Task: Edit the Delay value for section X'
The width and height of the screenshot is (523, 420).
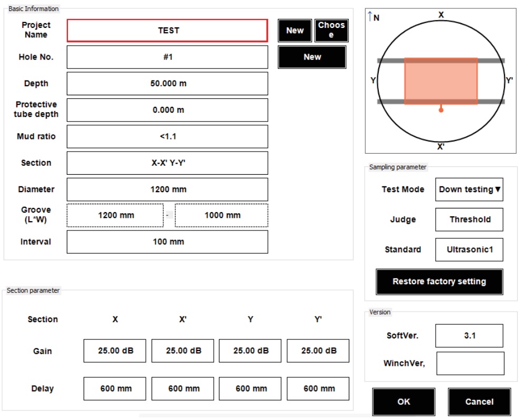Action: 183,389
